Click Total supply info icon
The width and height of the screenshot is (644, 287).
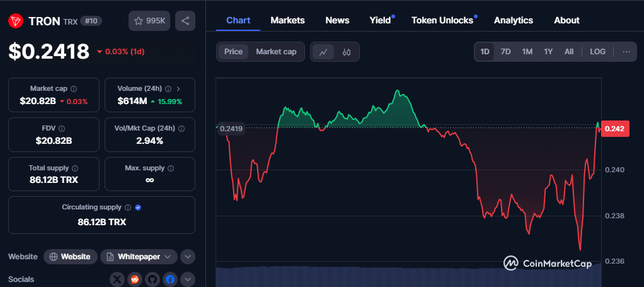point(75,168)
